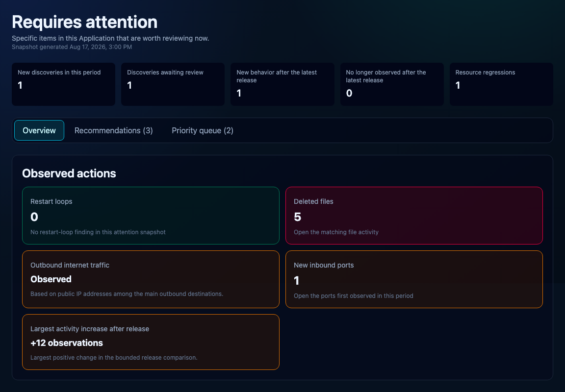
Task: Click the Largest positive change description text
Action: click(x=114, y=357)
